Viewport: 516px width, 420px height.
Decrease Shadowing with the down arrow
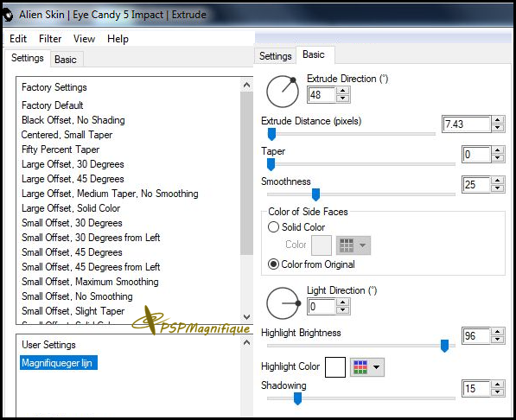(x=498, y=392)
